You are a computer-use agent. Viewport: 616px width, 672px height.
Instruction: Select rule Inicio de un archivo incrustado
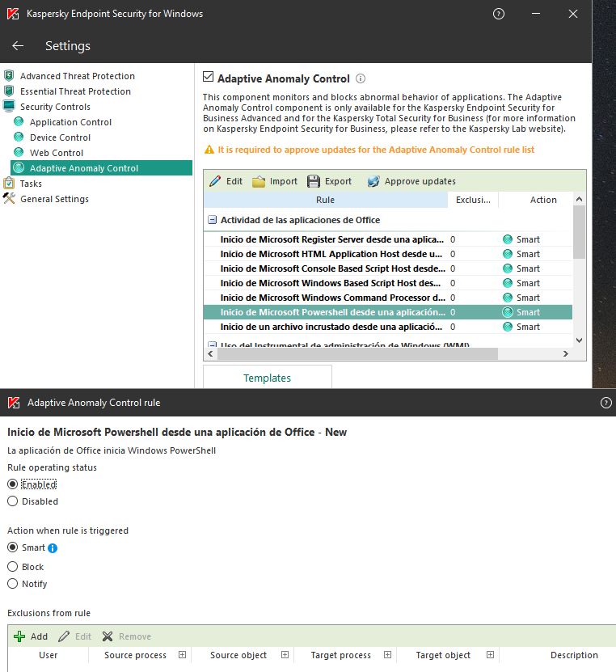388,327
